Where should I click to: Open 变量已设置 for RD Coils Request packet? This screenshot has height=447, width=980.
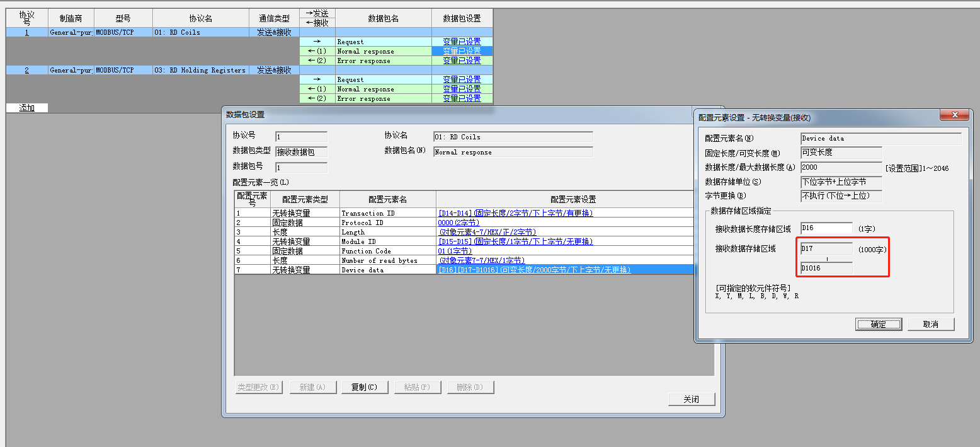(461, 42)
